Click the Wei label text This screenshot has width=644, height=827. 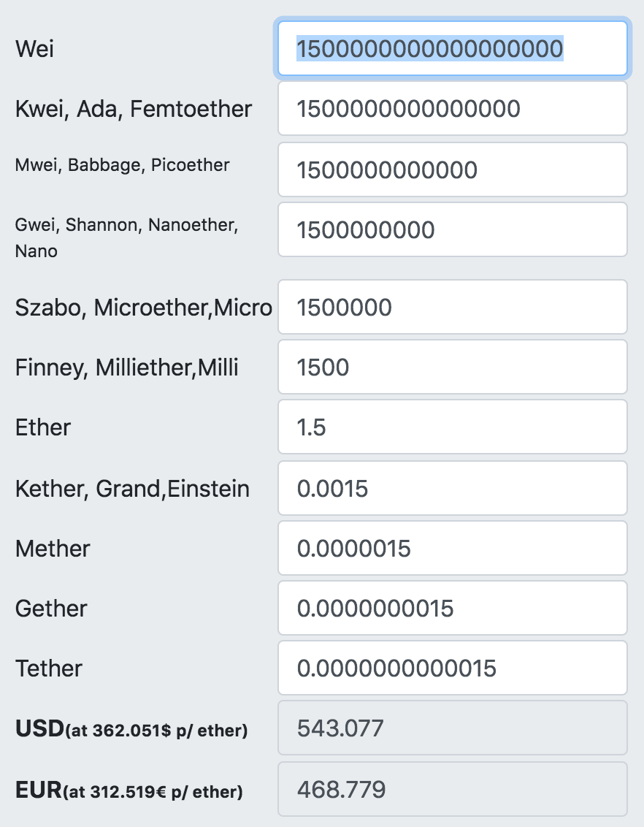pyautogui.click(x=35, y=48)
